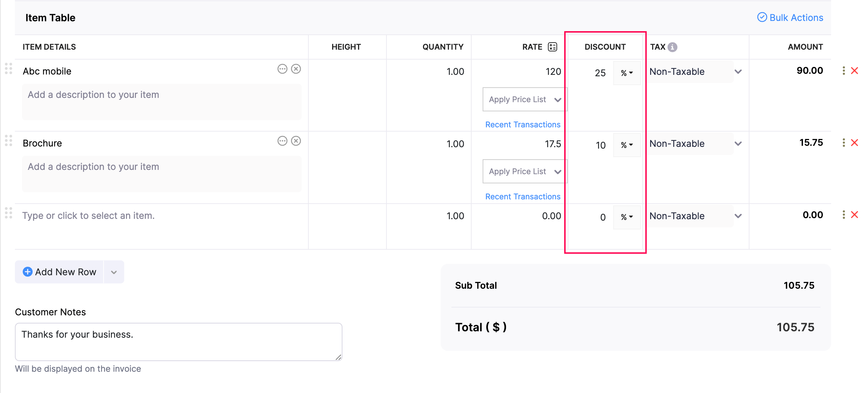Open Recent Transactions for Brochure
The height and width of the screenshot is (393, 868).
click(523, 196)
